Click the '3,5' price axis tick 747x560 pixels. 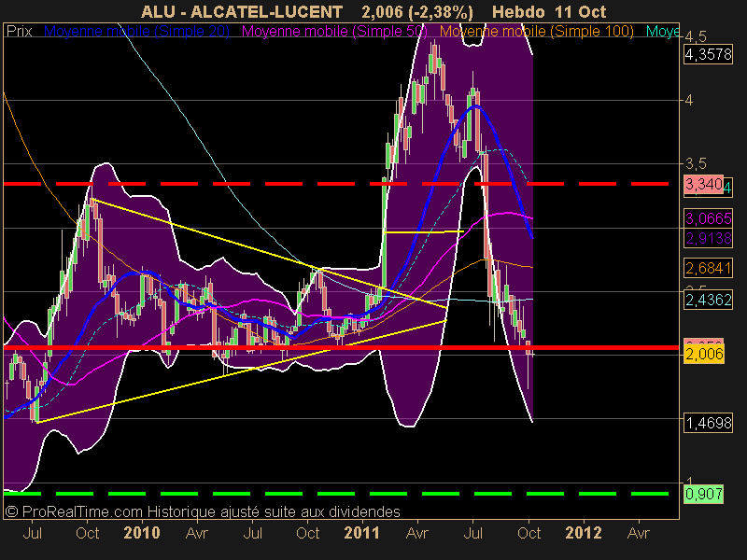(x=696, y=164)
